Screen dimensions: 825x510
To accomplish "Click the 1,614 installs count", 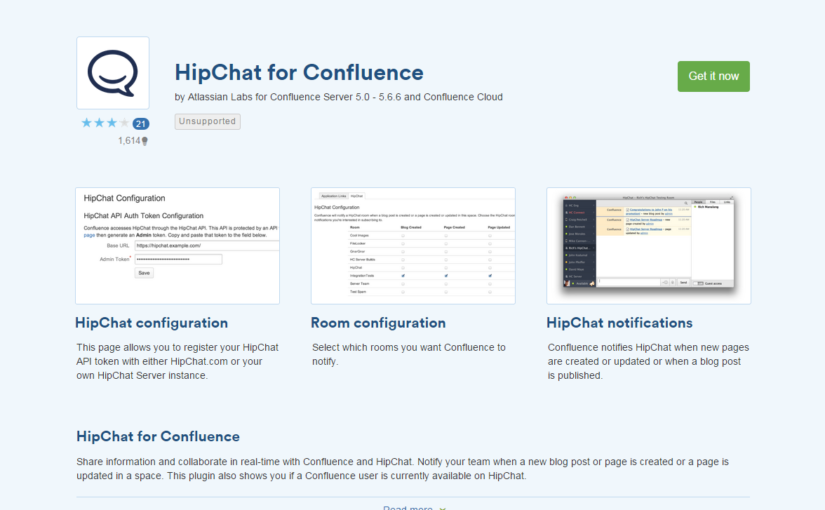I will (x=133, y=141).
